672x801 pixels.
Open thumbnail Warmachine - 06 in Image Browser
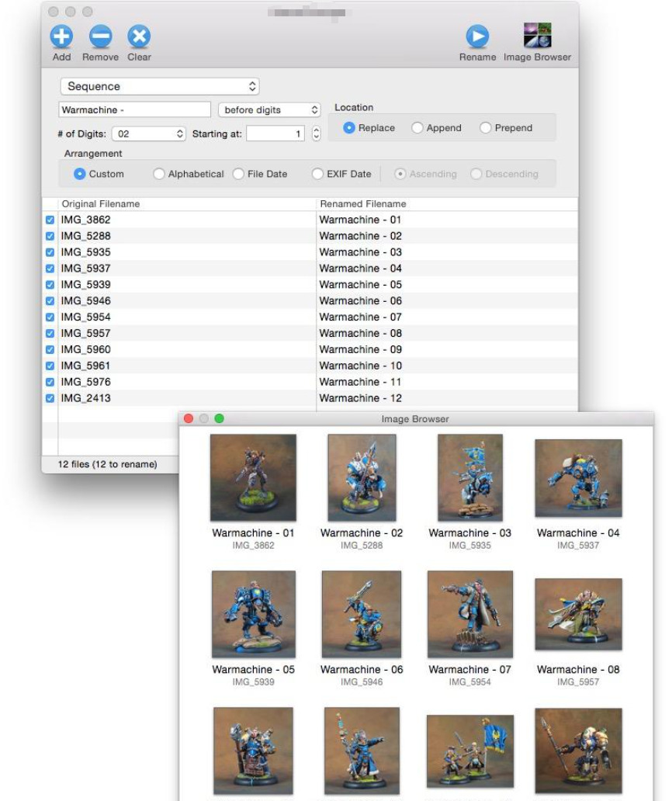pos(362,614)
